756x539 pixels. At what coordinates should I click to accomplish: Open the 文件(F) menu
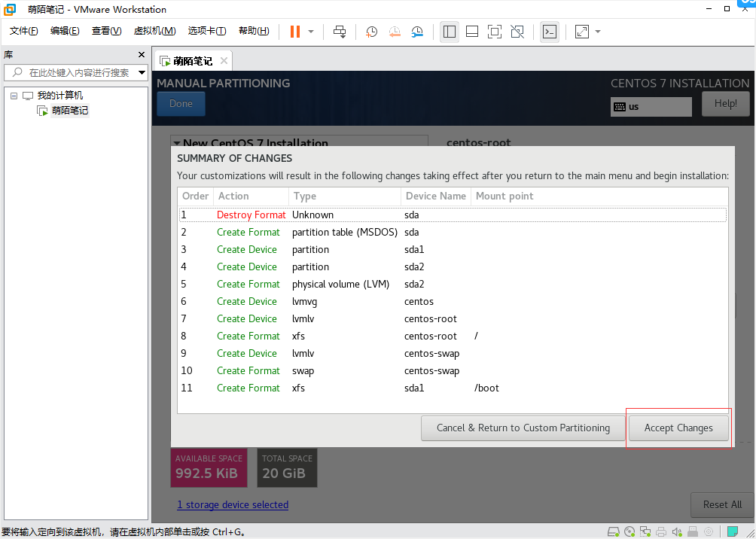tap(23, 31)
